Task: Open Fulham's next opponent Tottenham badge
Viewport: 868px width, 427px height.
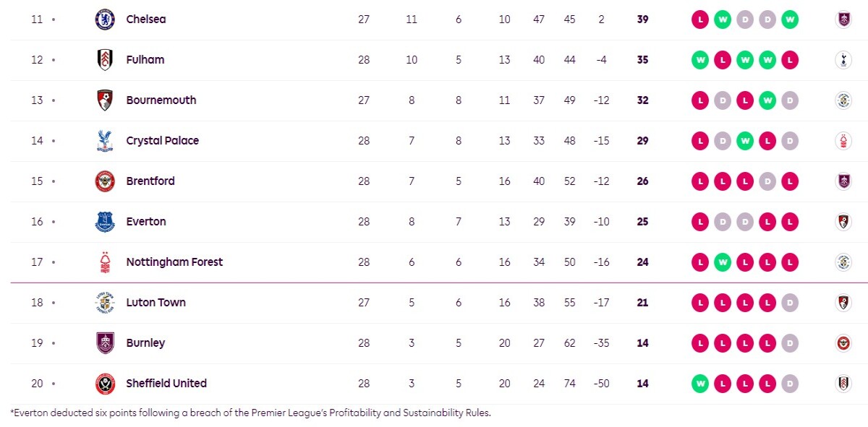Action: (843, 60)
